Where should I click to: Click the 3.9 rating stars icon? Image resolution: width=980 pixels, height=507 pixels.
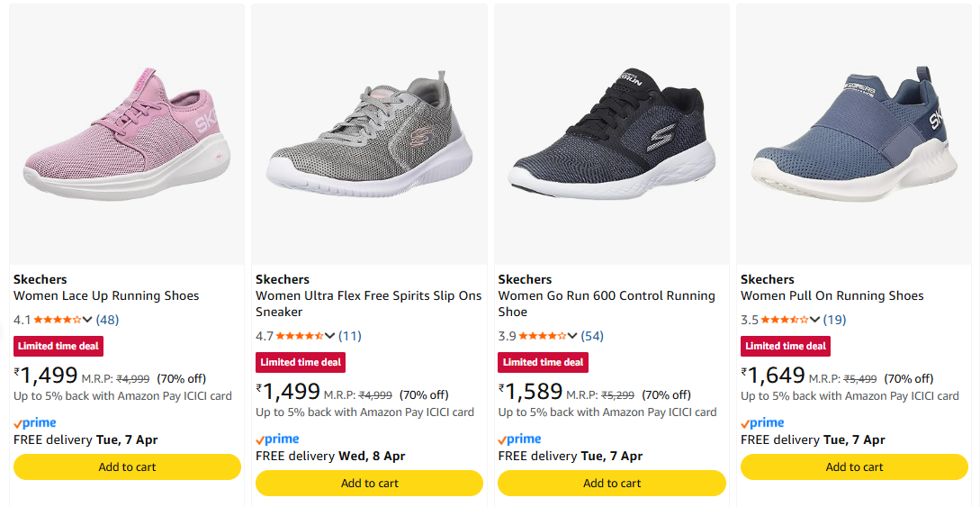click(543, 336)
